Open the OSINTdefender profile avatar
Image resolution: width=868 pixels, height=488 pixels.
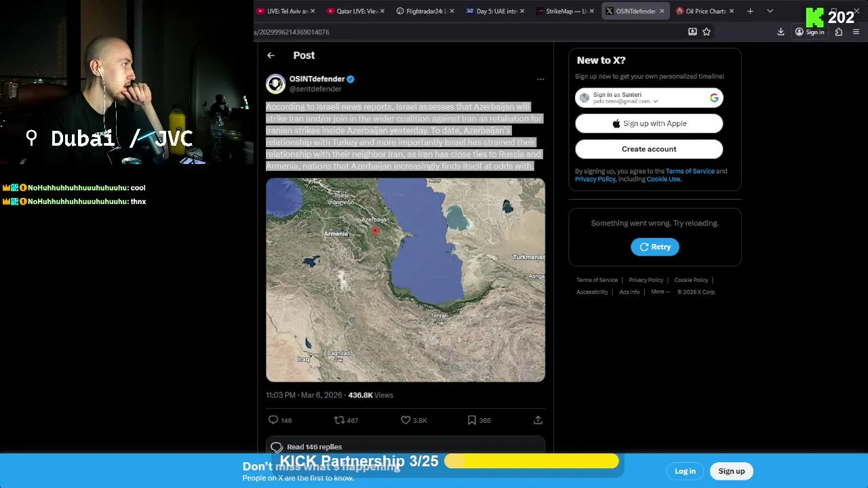pos(275,83)
